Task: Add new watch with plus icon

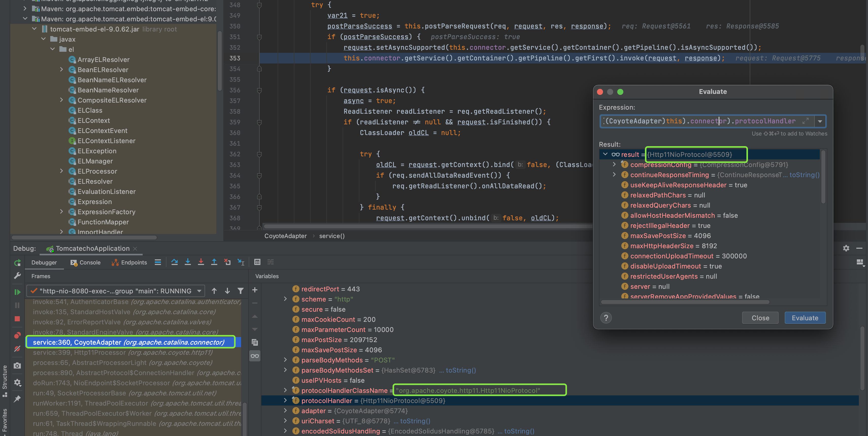Action: (255, 290)
